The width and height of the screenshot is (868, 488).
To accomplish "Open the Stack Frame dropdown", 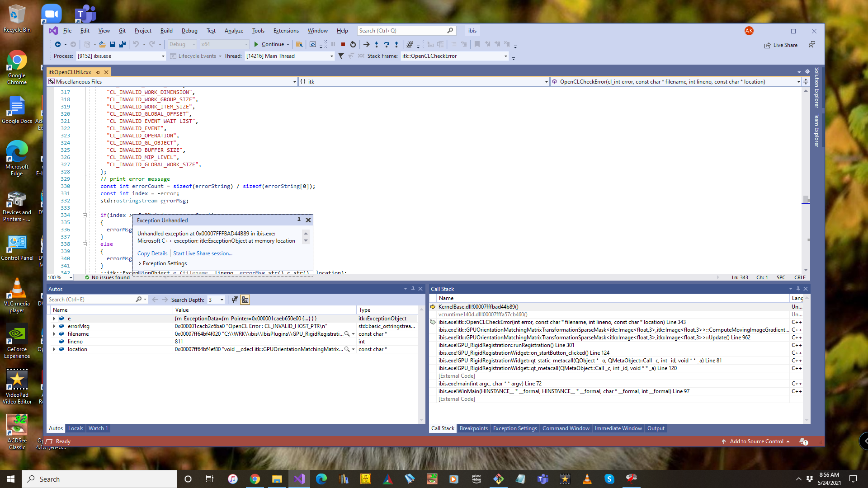I will click(506, 56).
